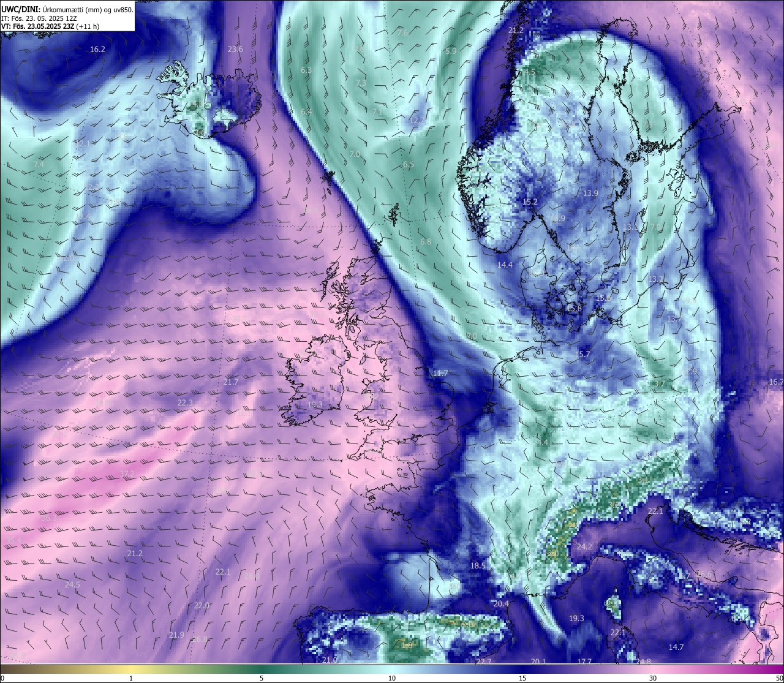Click the 14.4 value in the Skagerrak
This screenshot has height=683, width=784.
[505, 265]
